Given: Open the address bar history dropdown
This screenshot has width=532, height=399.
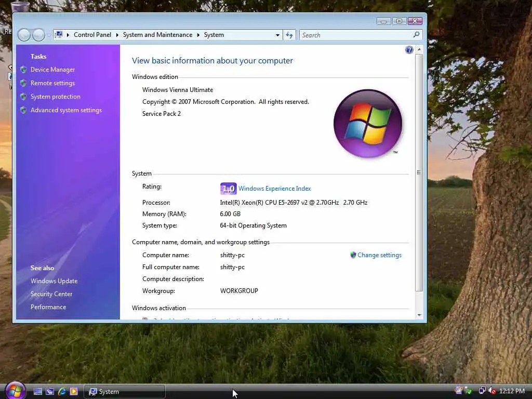Looking at the screenshot, I should (277, 35).
